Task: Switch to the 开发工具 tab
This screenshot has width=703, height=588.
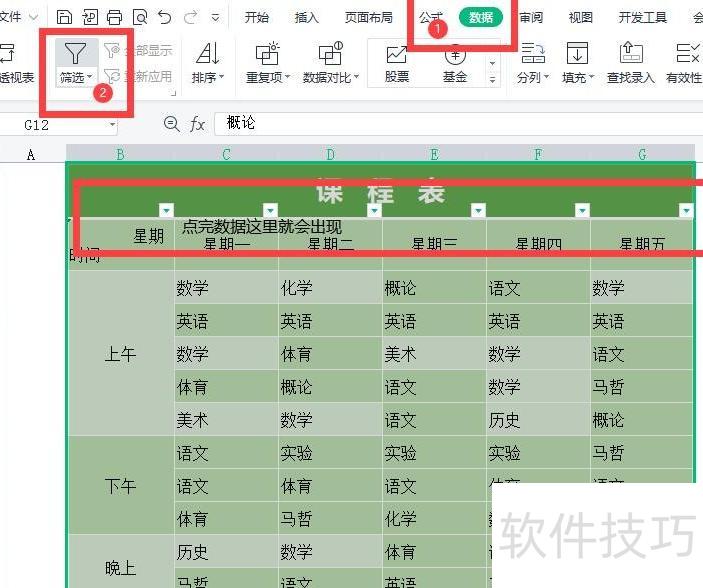Action: (x=642, y=17)
